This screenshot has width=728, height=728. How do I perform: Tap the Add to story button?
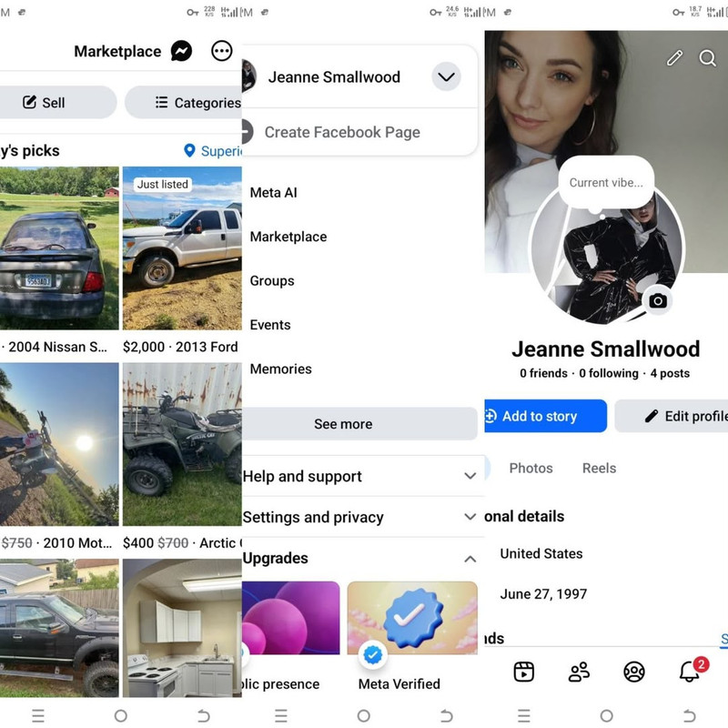(545, 416)
